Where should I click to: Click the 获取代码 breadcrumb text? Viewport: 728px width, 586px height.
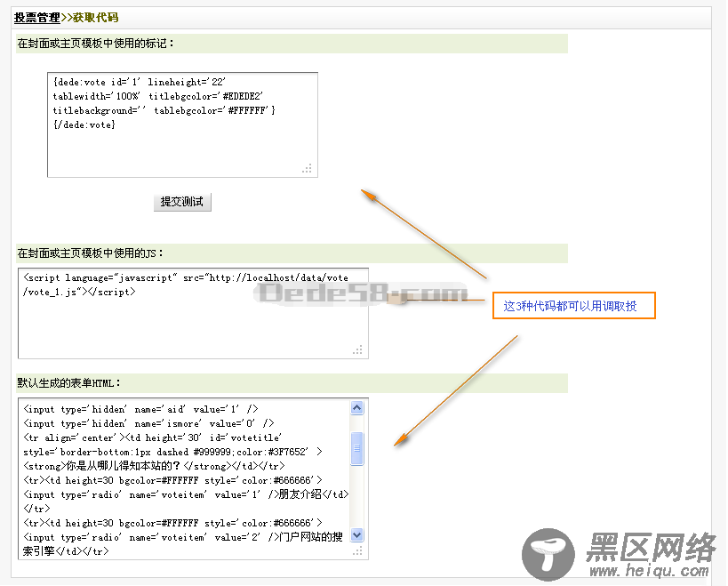point(96,18)
